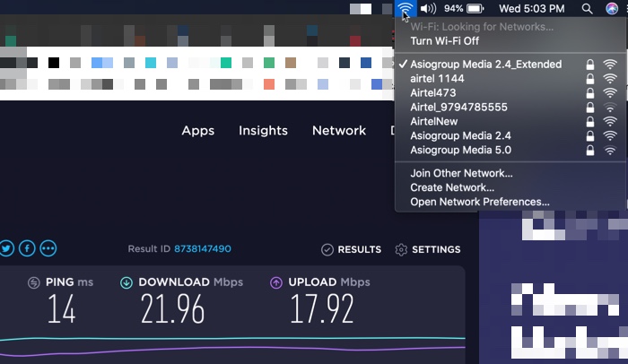Connect to Airtel473 network

[510, 93]
